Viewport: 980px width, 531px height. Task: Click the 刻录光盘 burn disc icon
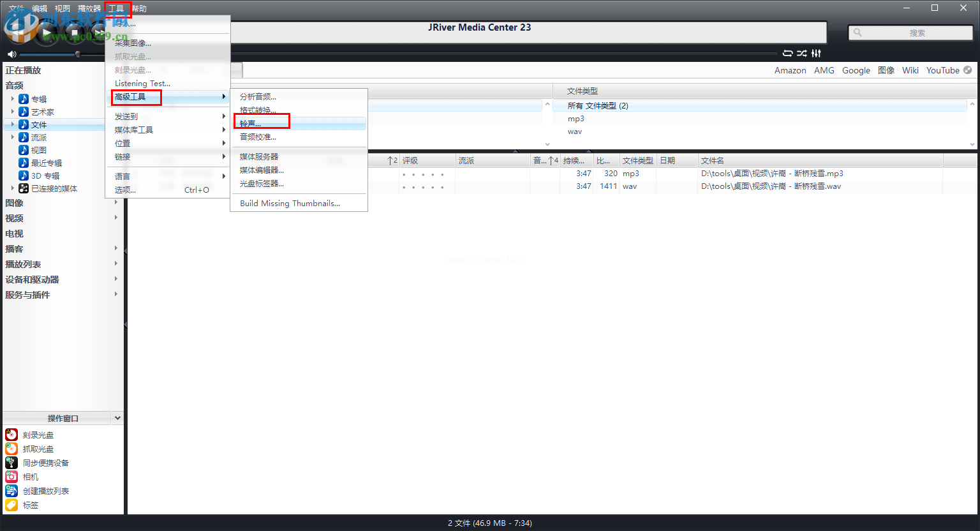[x=11, y=435]
